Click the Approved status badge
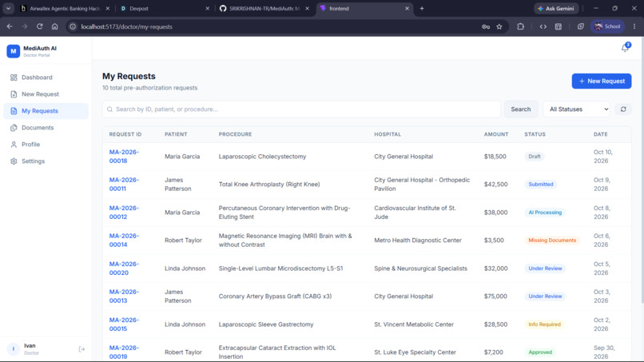Screen dimensions: 644x362 (540, 352)
